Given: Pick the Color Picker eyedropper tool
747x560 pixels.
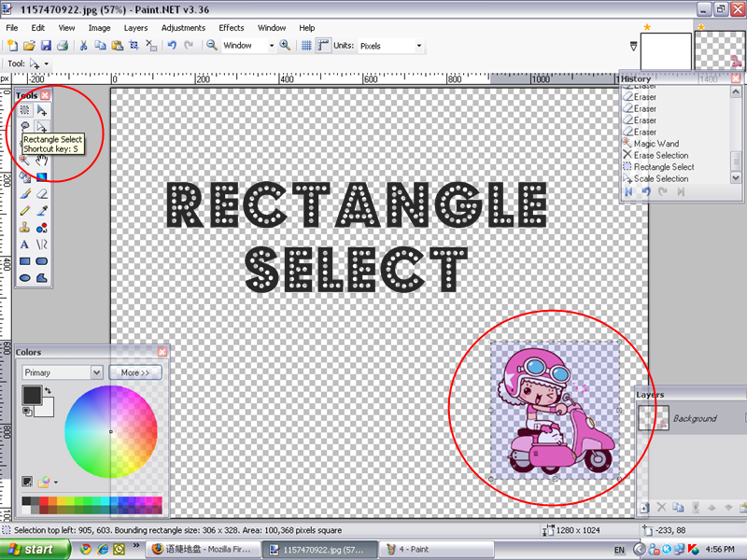Looking at the screenshot, I should click(42, 210).
